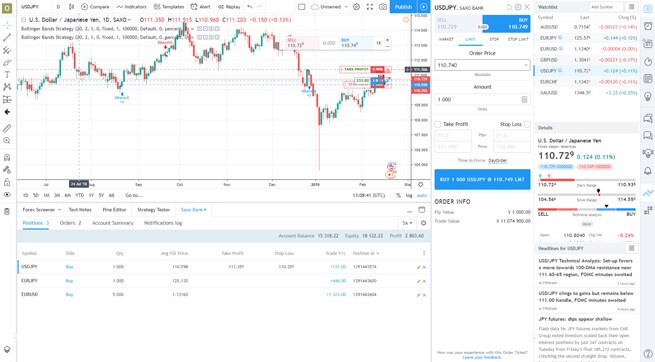The image size is (655, 362).
Task: Enable the Stop Loss checkbox
Action: click(527, 124)
